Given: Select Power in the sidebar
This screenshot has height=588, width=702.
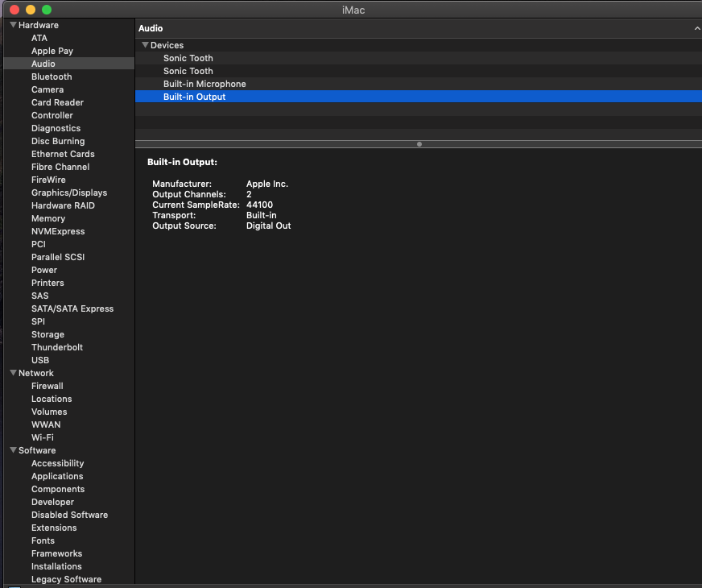Looking at the screenshot, I should [43, 270].
